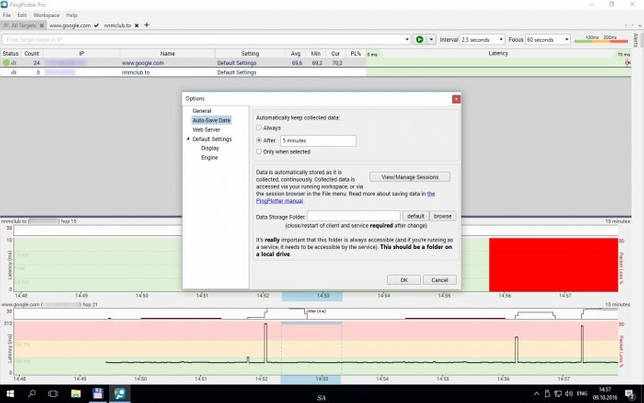Open the volume control in system tray
The image size is (644, 403).
(569, 394)
